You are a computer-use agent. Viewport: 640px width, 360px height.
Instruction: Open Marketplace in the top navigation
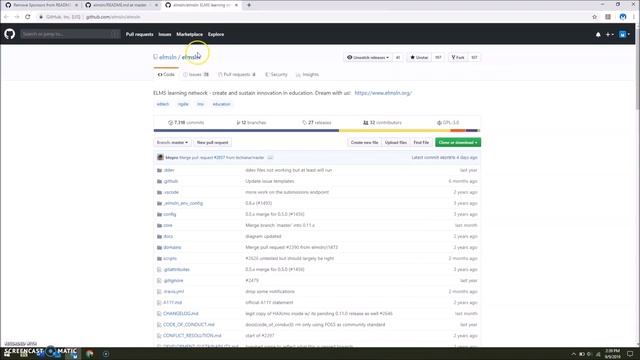pos(189,34)
